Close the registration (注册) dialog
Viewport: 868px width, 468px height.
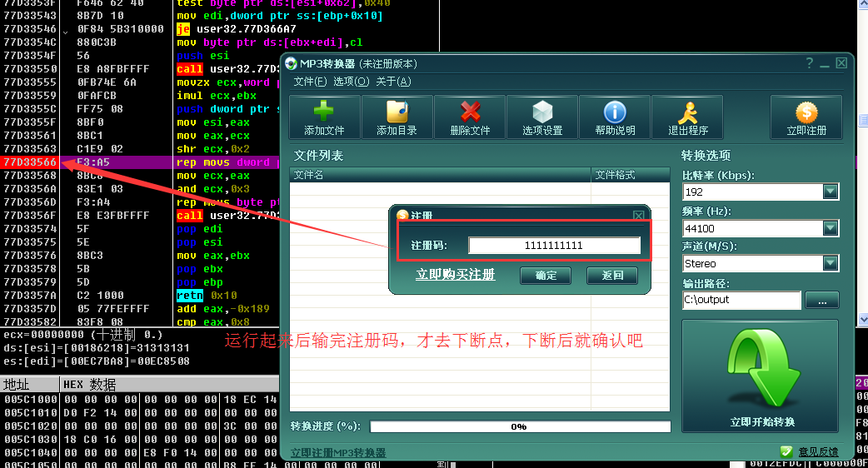click(638, 215)
